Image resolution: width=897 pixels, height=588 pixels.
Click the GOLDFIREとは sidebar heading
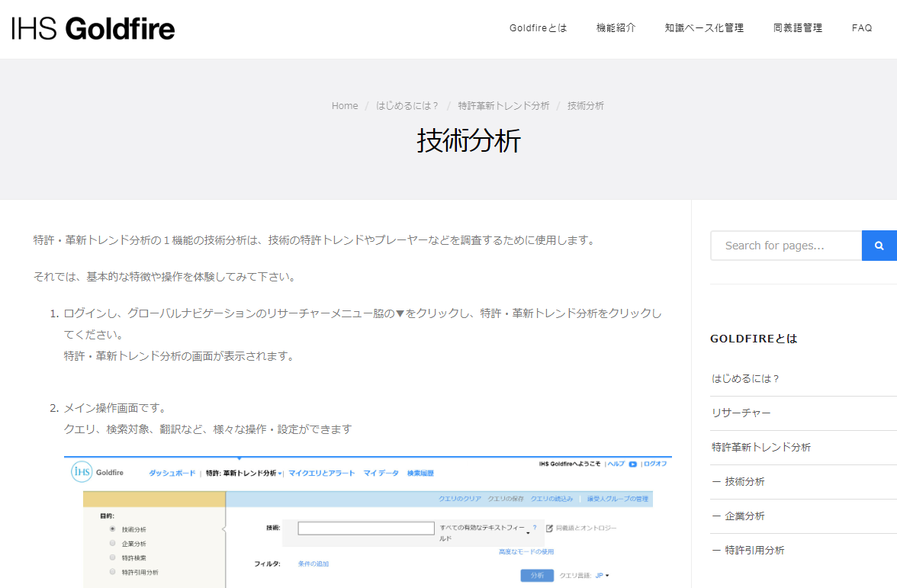click(x=754, y=339)
